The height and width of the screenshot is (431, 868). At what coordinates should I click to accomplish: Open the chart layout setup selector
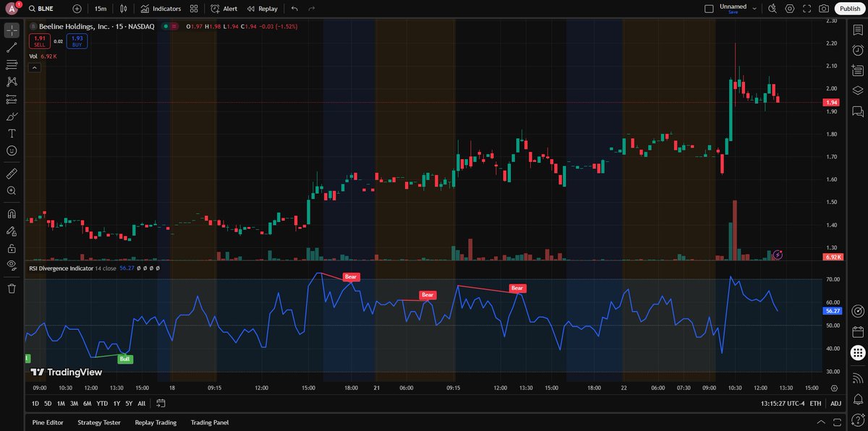(708, 9)
